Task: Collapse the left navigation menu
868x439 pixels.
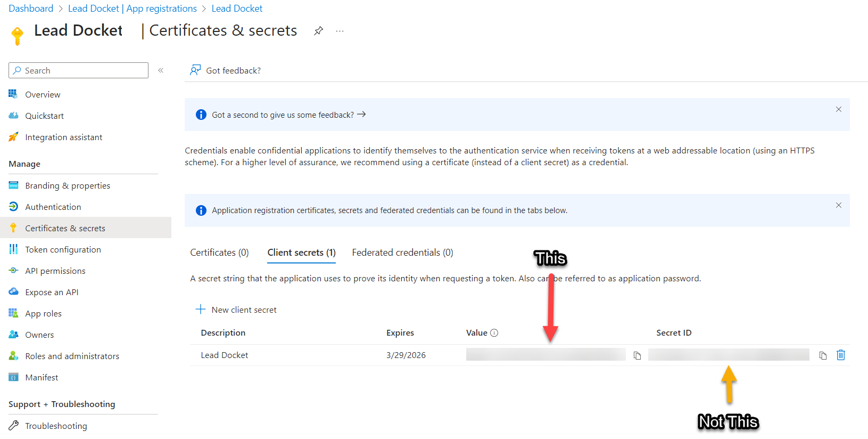Action: click(161, 70)
